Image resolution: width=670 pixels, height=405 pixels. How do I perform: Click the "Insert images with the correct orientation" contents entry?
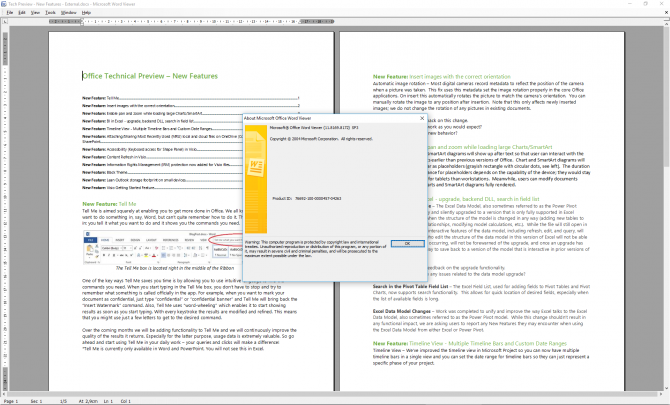tap(191, 106)
